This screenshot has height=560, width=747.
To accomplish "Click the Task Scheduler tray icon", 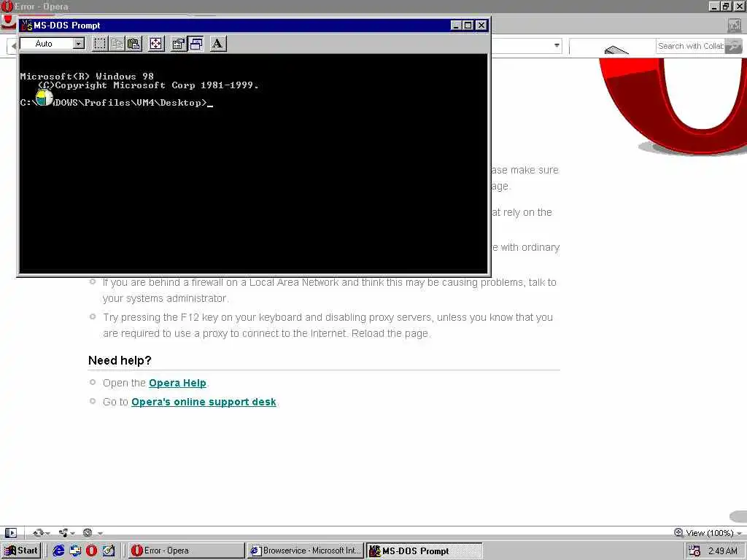I will 695,551.
